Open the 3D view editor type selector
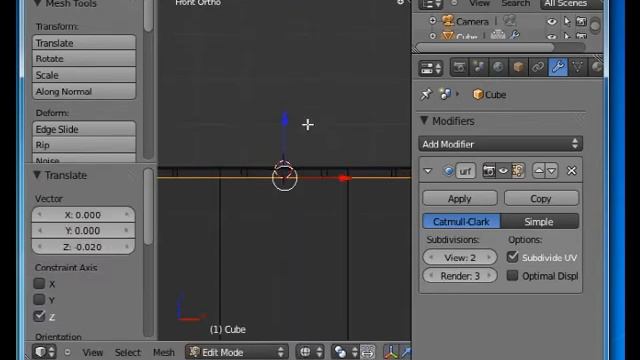This screenshot has height=360, width=640. coord(44,352)
